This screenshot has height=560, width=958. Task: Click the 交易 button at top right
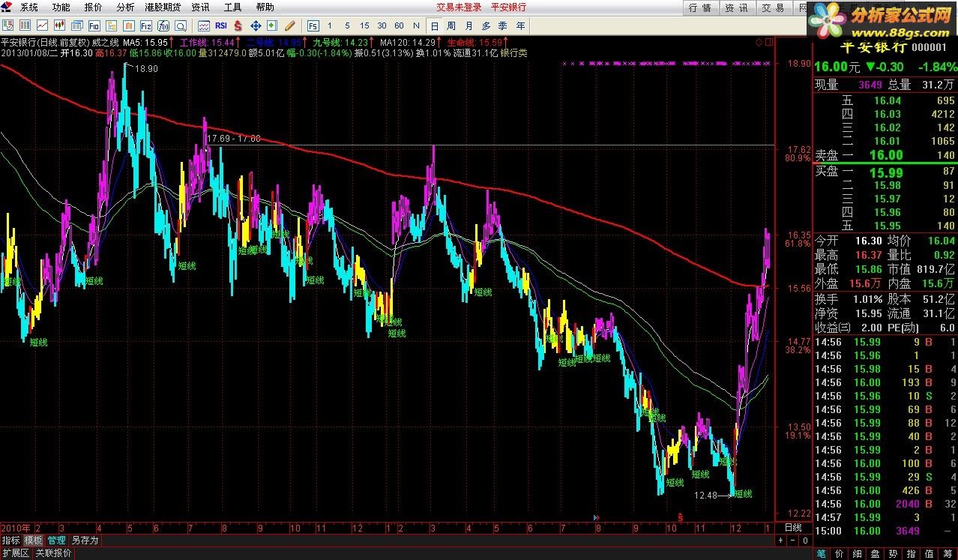click(773, 7)
